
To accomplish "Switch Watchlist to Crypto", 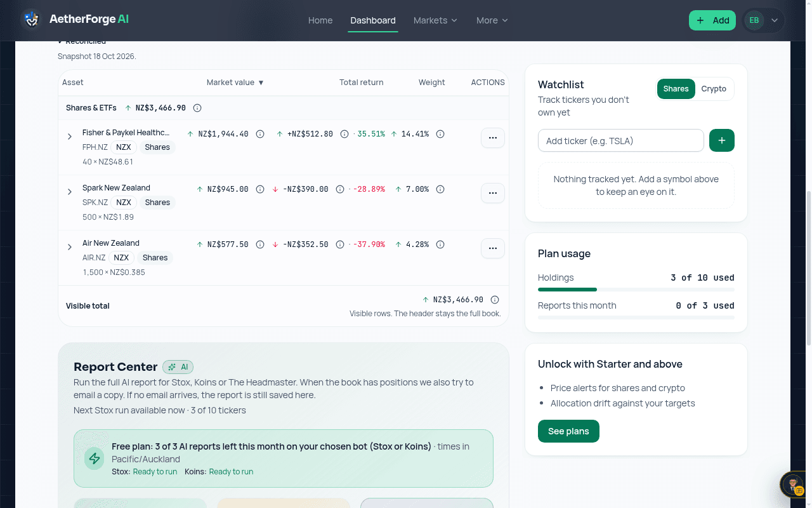I will [x=714, y=89].
